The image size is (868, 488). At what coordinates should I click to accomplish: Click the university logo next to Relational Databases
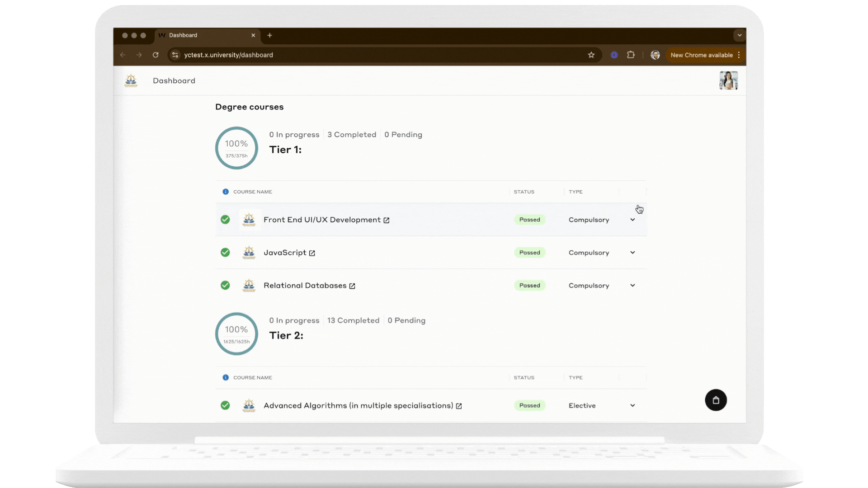[249, 285]
